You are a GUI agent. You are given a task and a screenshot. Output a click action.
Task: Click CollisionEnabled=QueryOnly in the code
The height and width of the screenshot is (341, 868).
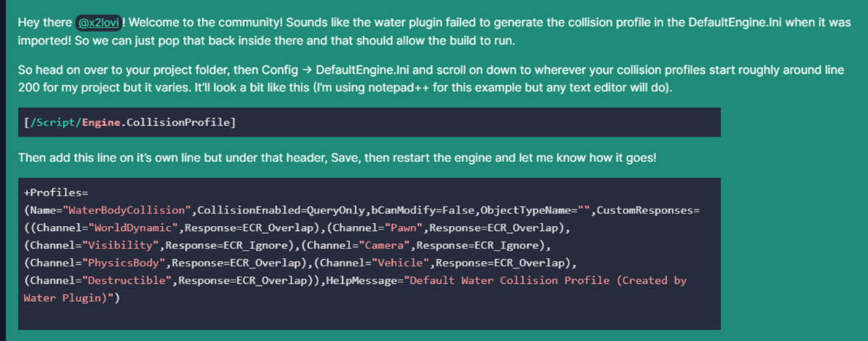coord(282,210)
